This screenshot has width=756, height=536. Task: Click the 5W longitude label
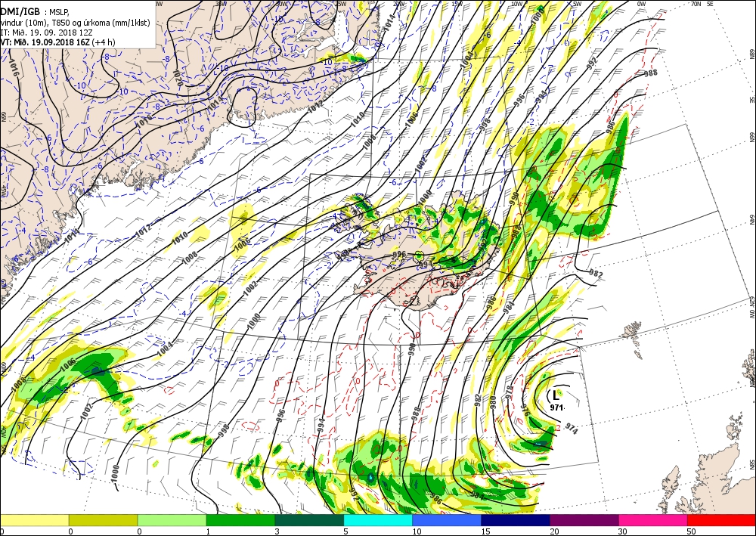(577, 4)
